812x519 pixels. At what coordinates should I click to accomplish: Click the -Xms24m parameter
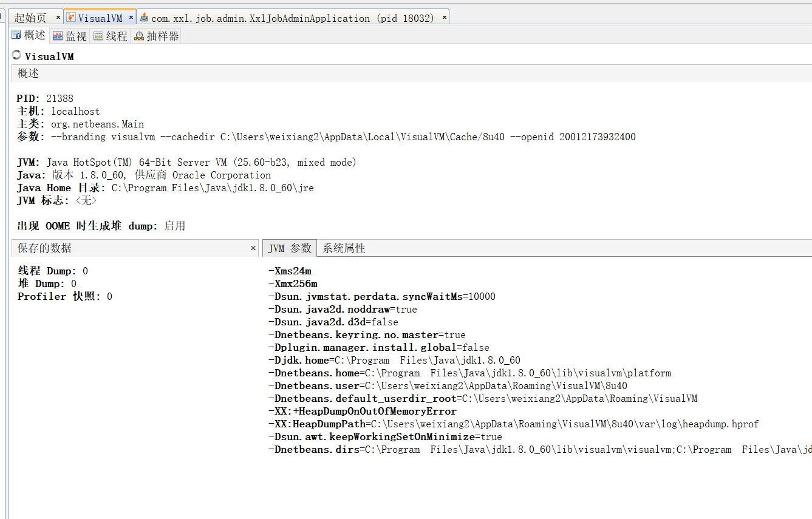pyautogui.click(x=290, y=271)
